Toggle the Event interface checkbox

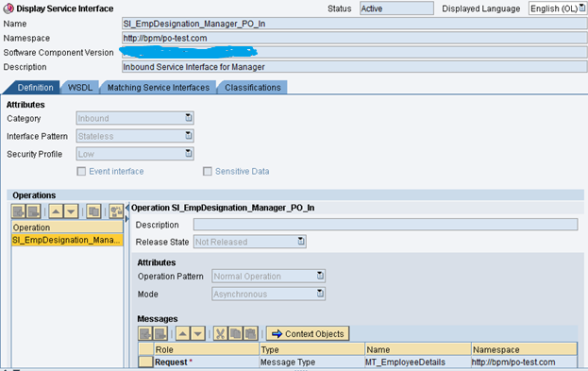81,172
